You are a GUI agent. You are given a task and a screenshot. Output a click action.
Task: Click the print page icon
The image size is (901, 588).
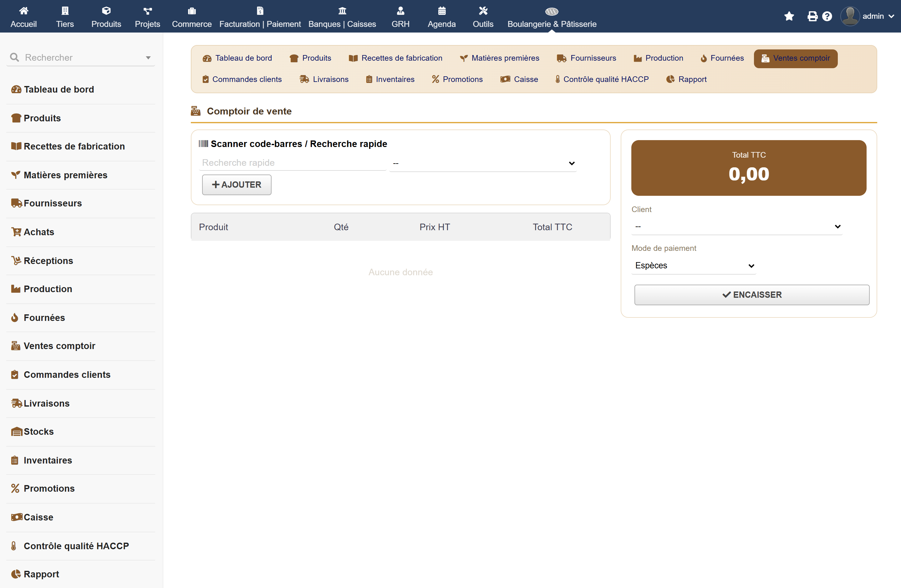[812, 16]
